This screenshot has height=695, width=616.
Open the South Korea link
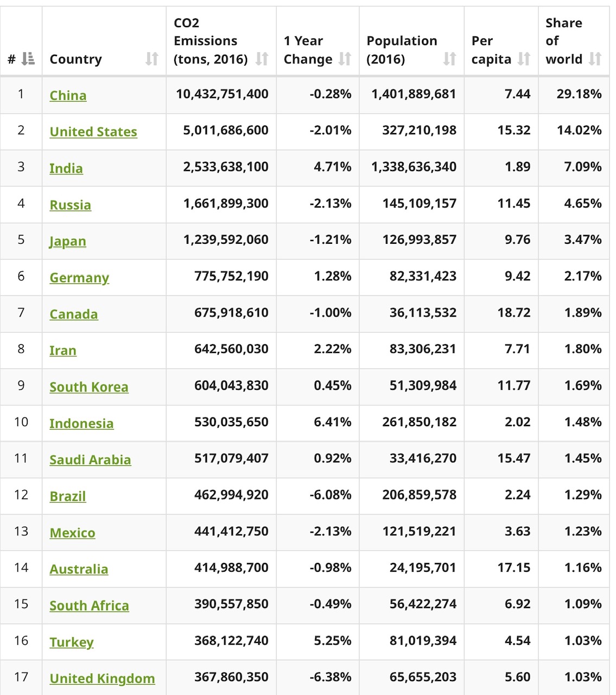[88, 387]
